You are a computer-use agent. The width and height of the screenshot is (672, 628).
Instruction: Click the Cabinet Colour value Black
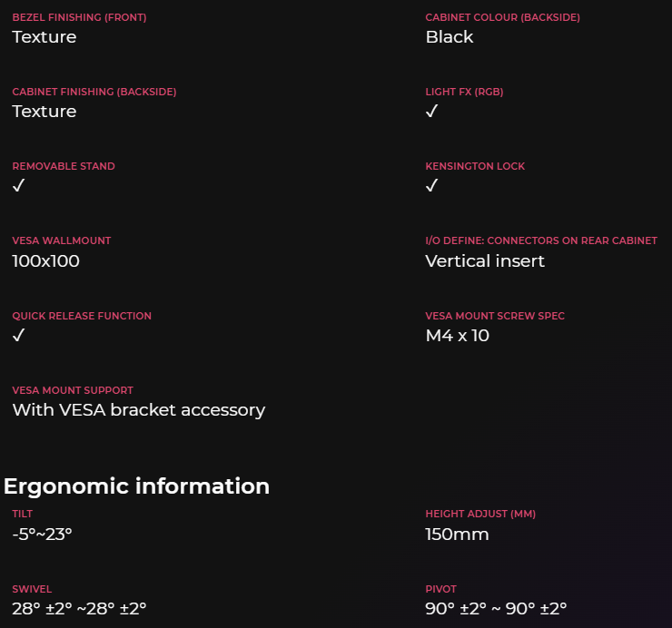[450, 37]
